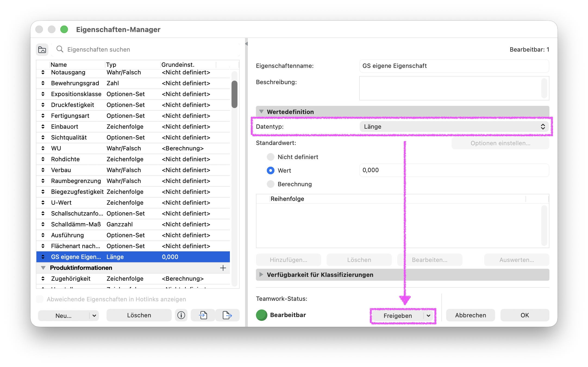Image resolution: width=588 pixels, height=367 pixels.
Task: Click the drag handle of U-Wert row
Action: (x=43, y=203)
